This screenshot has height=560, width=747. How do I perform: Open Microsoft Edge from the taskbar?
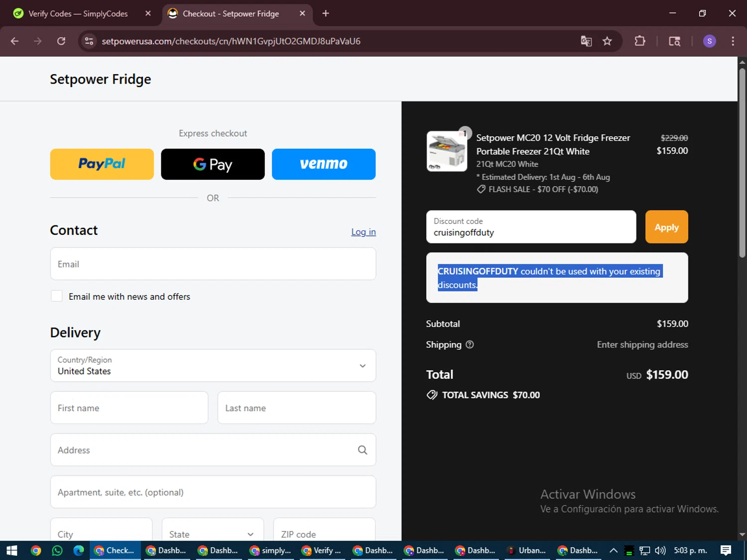pyautogui.click(x=79, y=551)
